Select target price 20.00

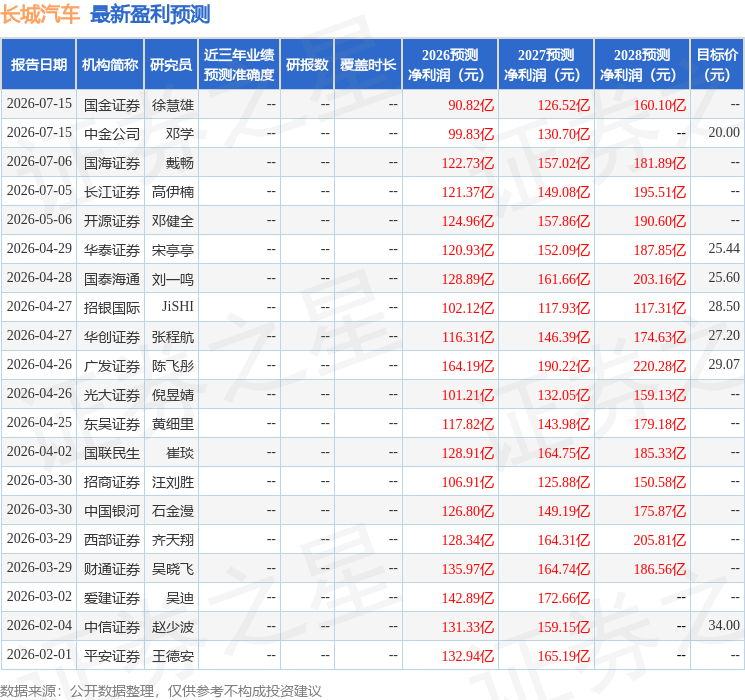pos(724,133)
